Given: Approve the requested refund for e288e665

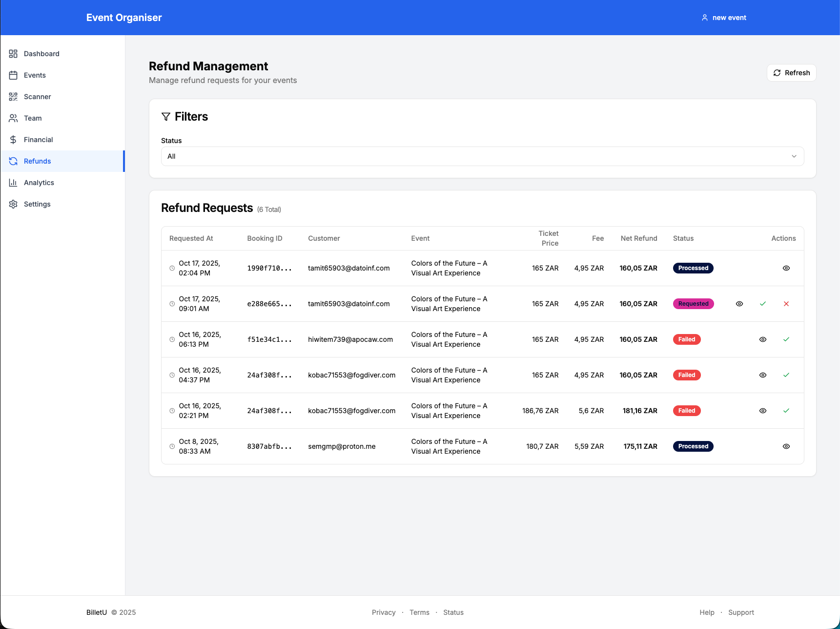Looking at the screenshot, I should 762,304.
